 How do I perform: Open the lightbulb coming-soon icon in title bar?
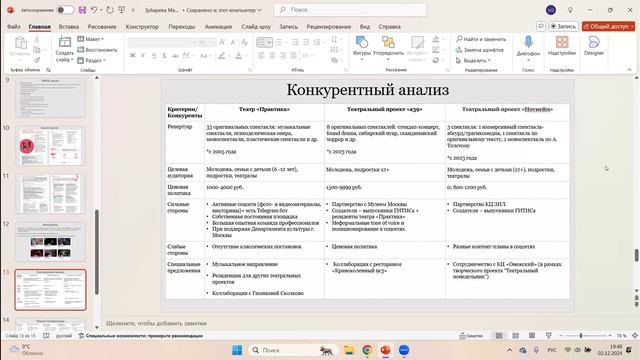pyautogui.click(x=570, y=10)
